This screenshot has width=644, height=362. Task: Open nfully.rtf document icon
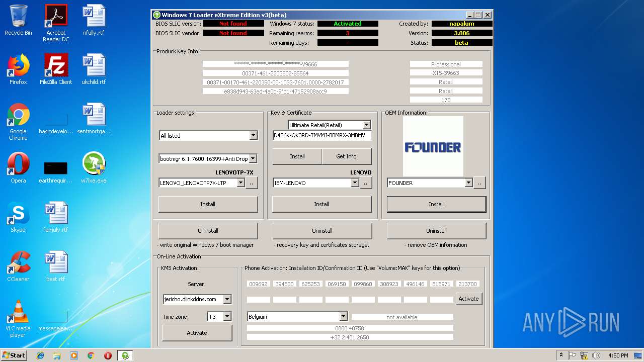(94, 20)
